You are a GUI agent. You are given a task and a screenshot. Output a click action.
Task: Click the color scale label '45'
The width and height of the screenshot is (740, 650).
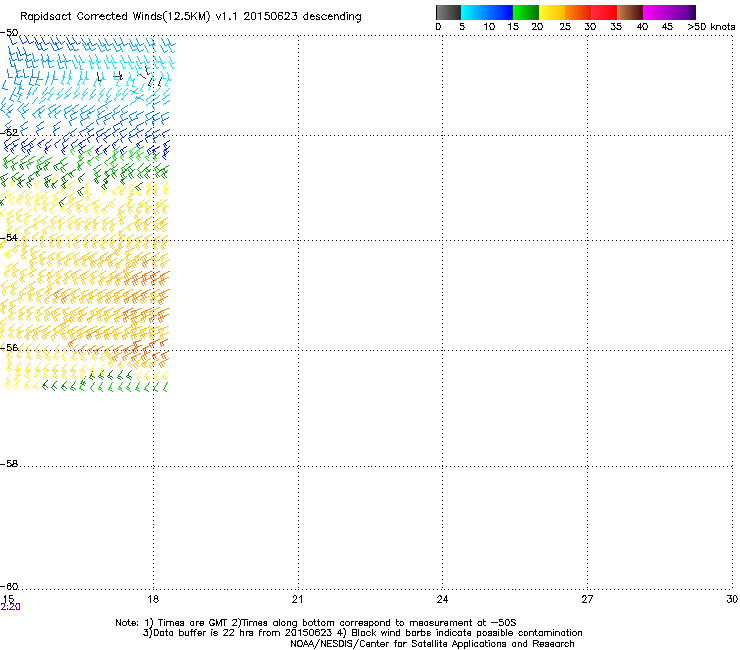(667, 27)
